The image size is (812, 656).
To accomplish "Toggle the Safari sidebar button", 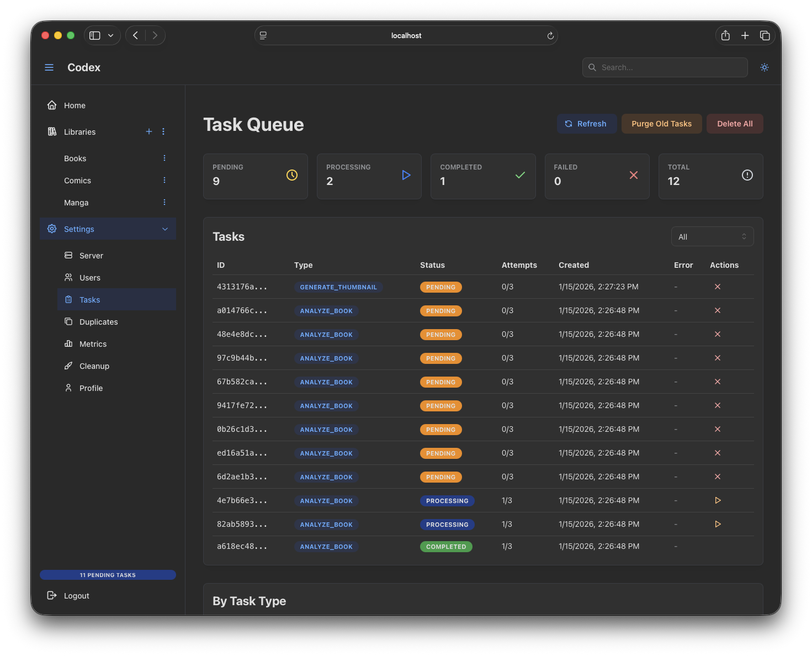I will tap(95, 35).
